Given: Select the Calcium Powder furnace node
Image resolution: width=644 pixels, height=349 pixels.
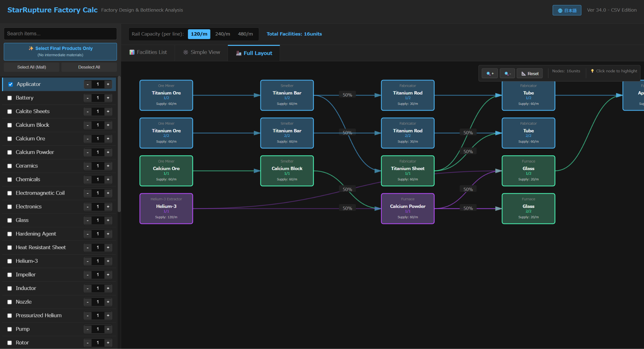Looking at the screenshot, I should tap(408, 208).
